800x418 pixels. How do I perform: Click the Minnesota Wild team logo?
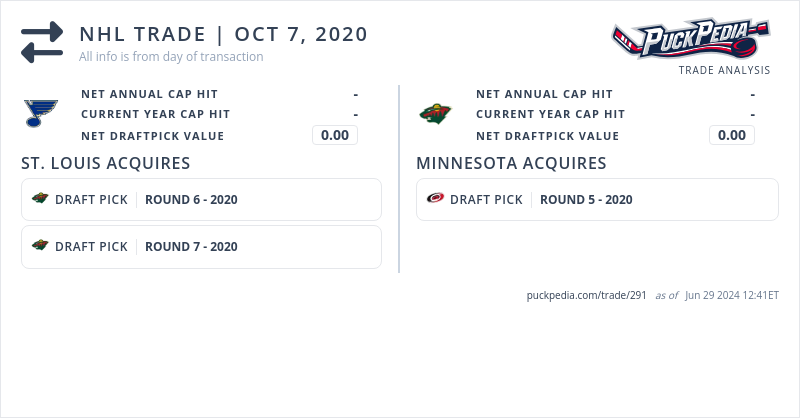pos(435,113)
